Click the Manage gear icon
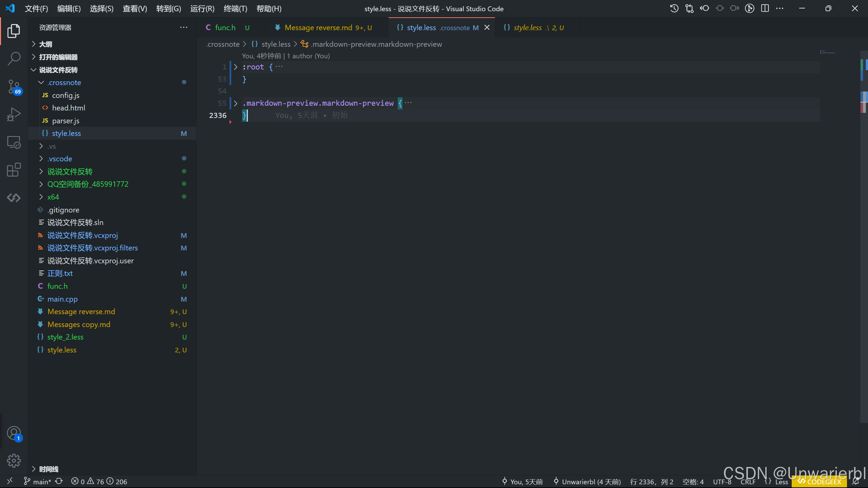This screenshot has height=488, width=868. (14, 461)
